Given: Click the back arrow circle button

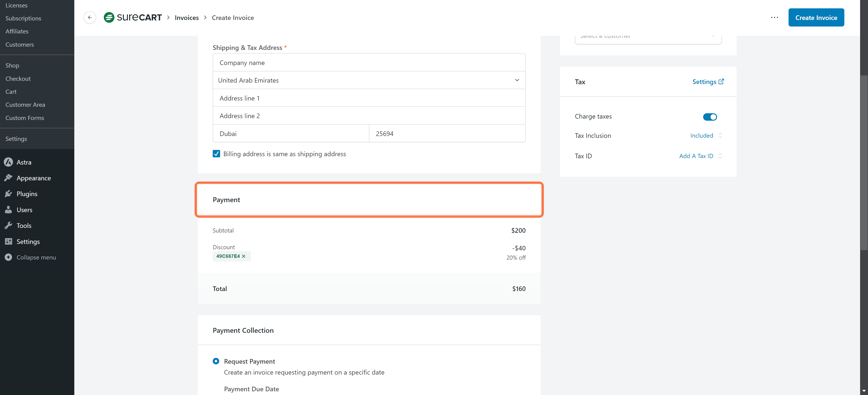Looking at the screenshot, I should pos(90,17).
